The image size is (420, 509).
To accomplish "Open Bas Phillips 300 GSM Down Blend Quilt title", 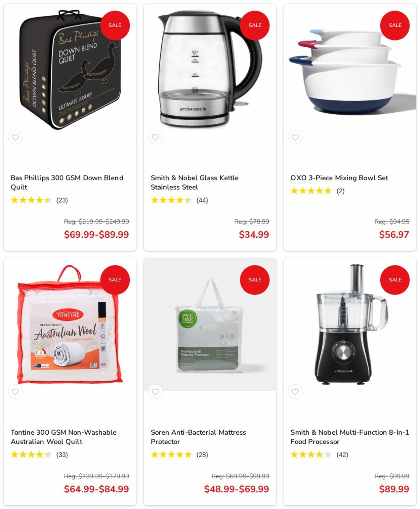I will pyautogui.click(x=67, y=182).
